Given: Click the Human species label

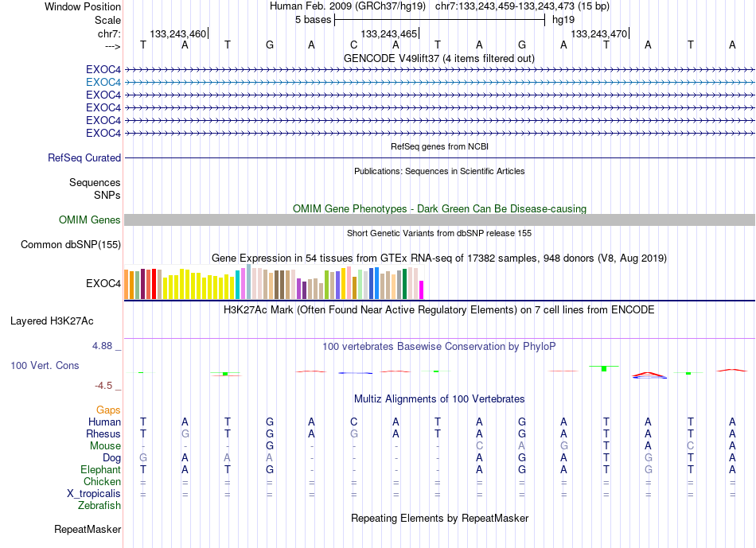Looking at the screenshot, I should pos(104,422).
